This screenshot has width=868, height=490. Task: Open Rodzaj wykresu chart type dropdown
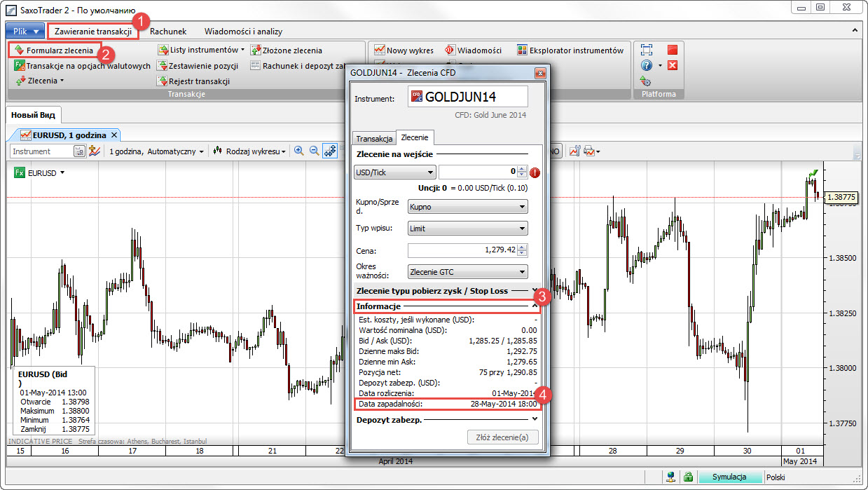(x=249, y=151)
